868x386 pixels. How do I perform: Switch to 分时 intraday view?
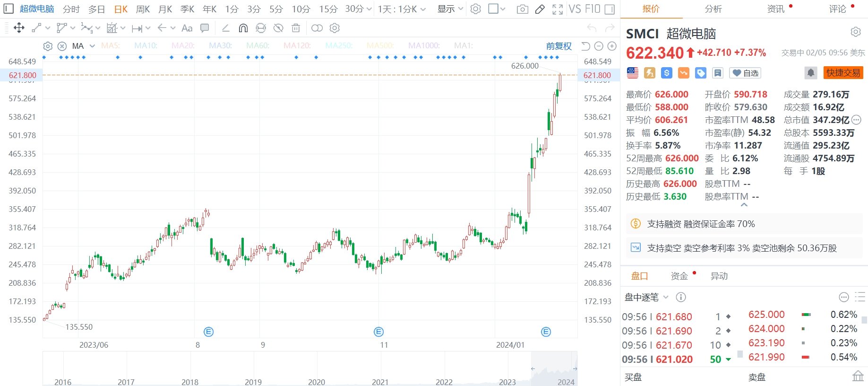click(x=71, y=9)
